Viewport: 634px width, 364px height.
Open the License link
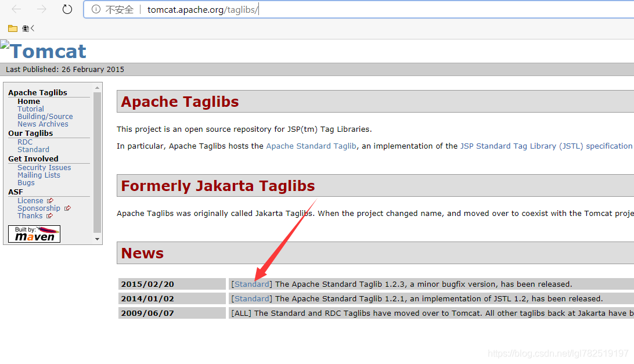point(30,201)
